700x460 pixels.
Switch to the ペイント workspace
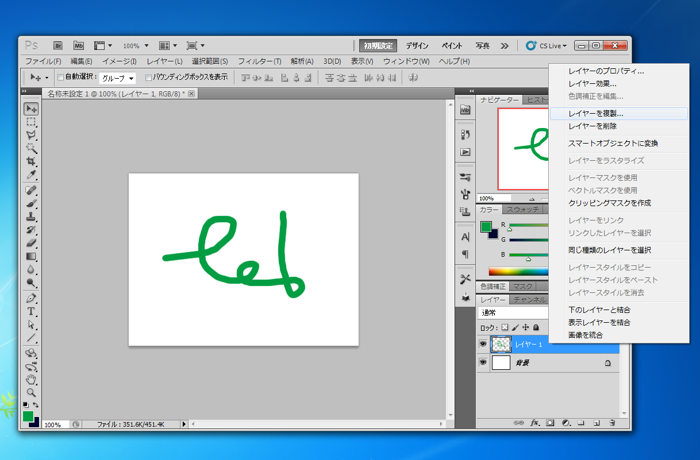[x=452, y=46]
